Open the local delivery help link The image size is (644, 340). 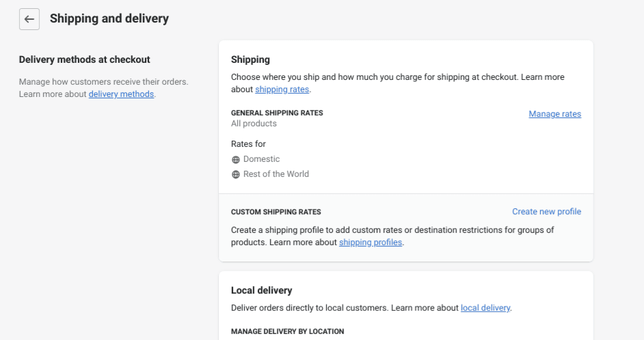485,308
